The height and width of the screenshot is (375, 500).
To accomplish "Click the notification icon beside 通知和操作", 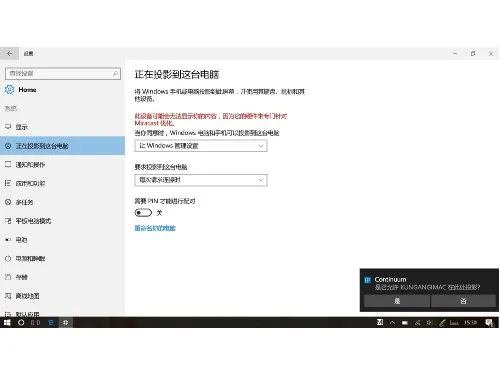I will coord(8,164).
